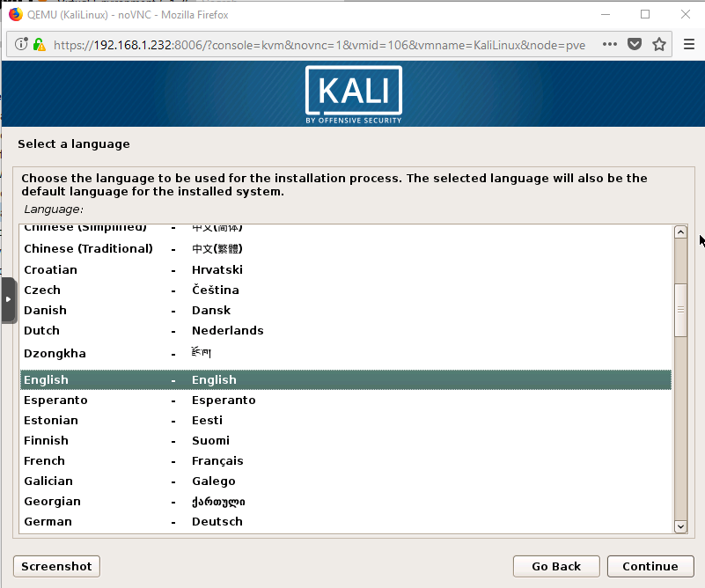The width and height of the screenshot is (705, 588).
Task: Click the Screenshot button
Action: click(x=56, y=566)
